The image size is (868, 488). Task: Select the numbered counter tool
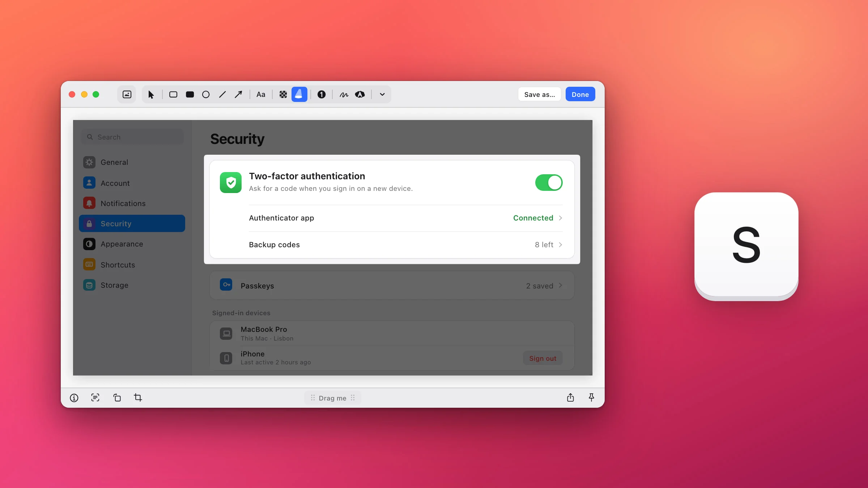pos(322,94)
